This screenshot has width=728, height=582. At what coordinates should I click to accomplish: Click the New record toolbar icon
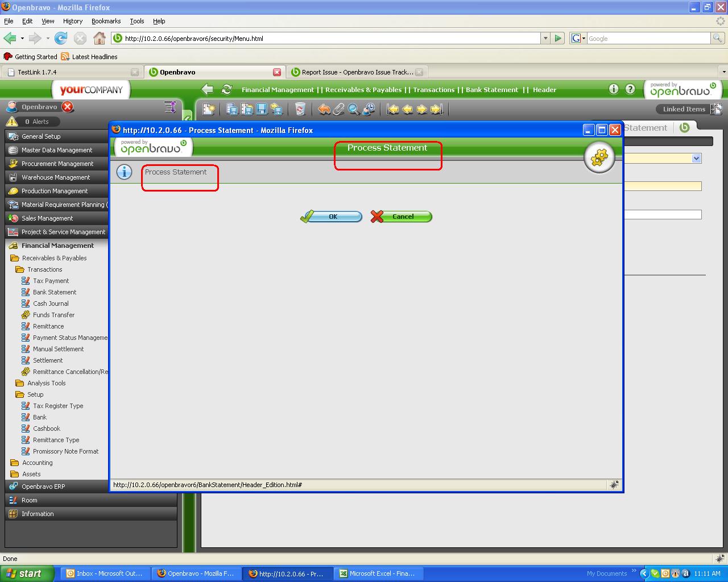[x=209, y=109]
